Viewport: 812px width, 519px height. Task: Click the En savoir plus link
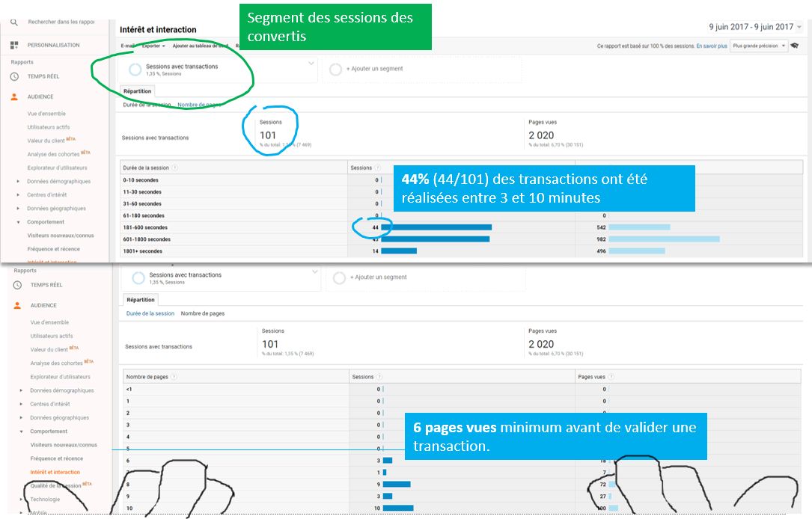[x=711, y=46]
